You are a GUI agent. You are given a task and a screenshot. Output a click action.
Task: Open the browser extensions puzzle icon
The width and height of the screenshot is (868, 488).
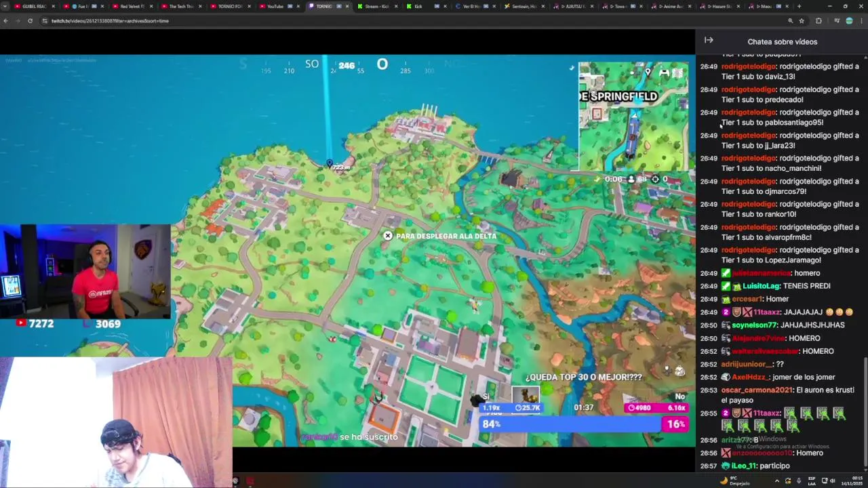coord(818,21)
